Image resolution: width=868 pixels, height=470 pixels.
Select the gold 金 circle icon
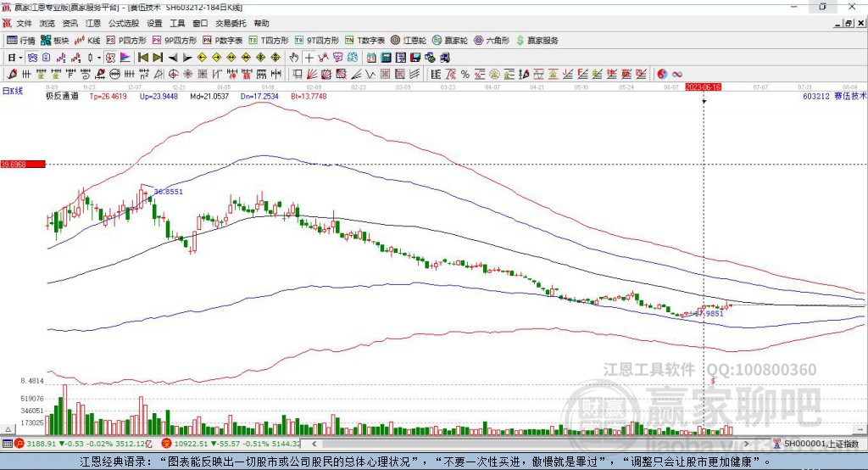(494, 74)
